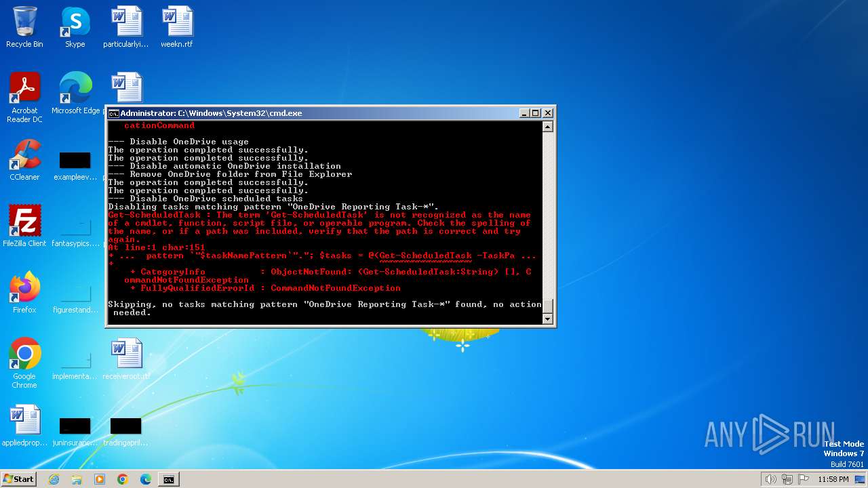
Task: Click the red "cationCommand" text
Action: (x=159, y=125)
